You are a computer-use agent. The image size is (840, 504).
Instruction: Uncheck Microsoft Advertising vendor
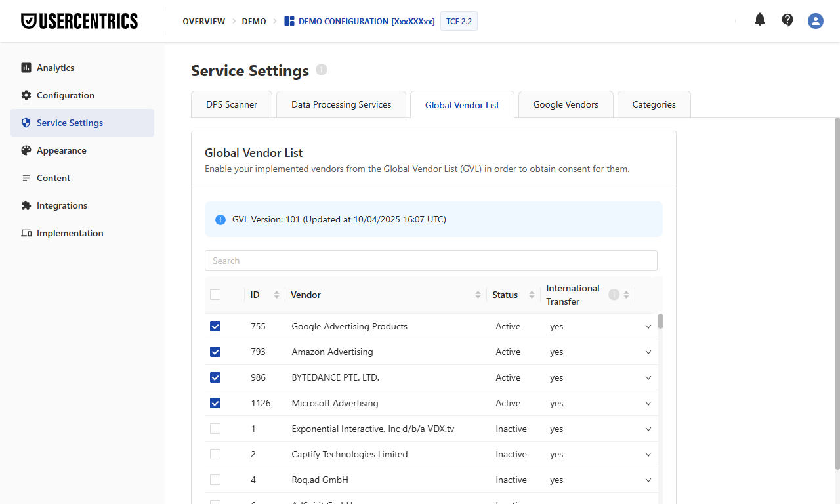[x=215, y=403]
